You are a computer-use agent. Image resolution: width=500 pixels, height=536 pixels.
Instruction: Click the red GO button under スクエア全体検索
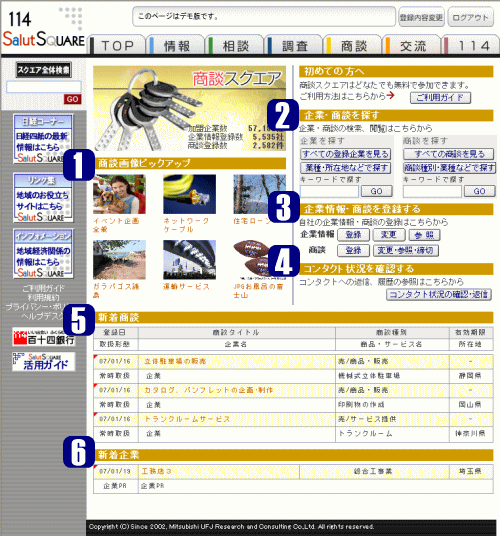72,99
